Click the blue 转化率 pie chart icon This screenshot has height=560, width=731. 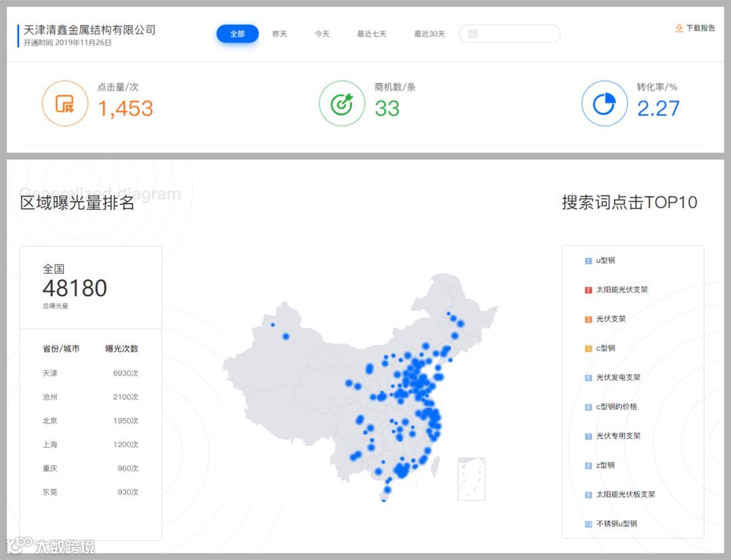(604, 103)
